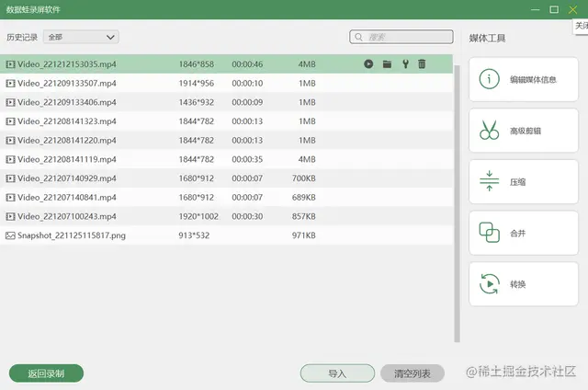Click the film icon beside Video_221209133507.mp4
The width and height of the screenshot is (588, 390).
click(10, 84)
